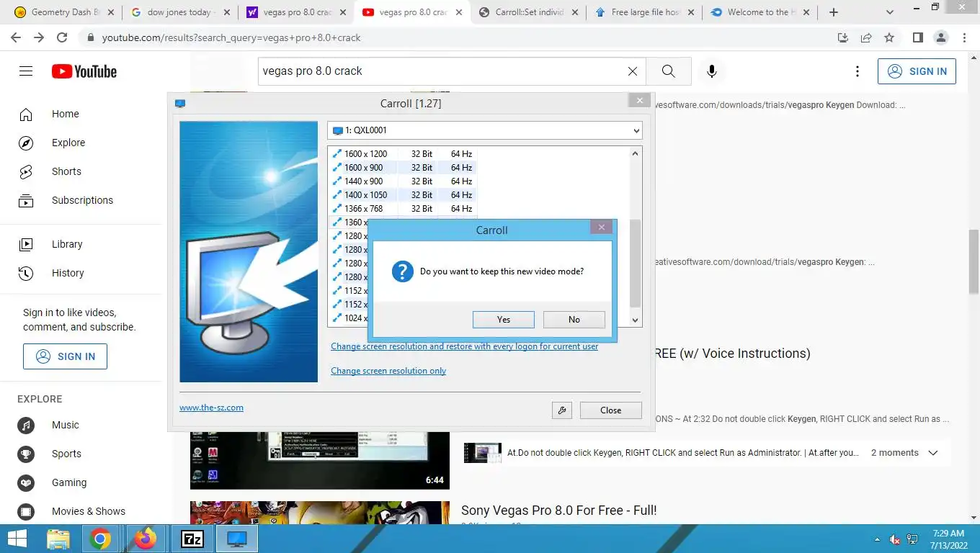Open Chrome tab search chevron
This screenshot has width=980, height=553.
(x=891, y=12)
